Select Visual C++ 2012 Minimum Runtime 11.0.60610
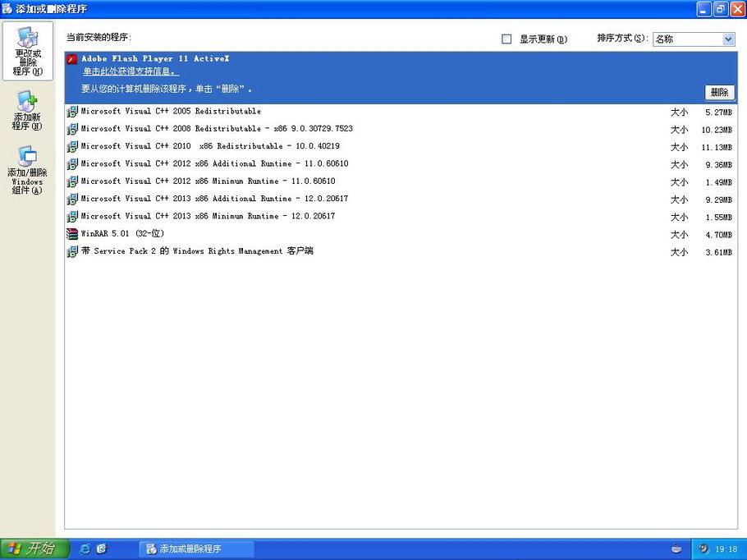 (x=401, y=182)
